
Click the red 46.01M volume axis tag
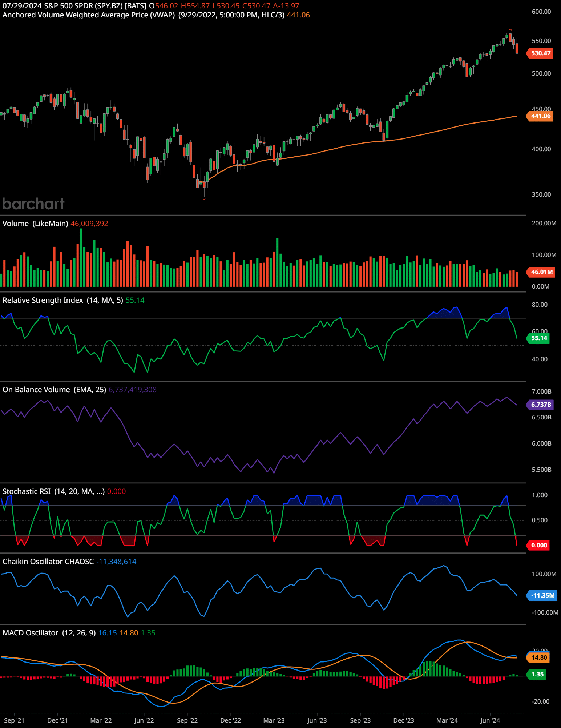(541, 272)
